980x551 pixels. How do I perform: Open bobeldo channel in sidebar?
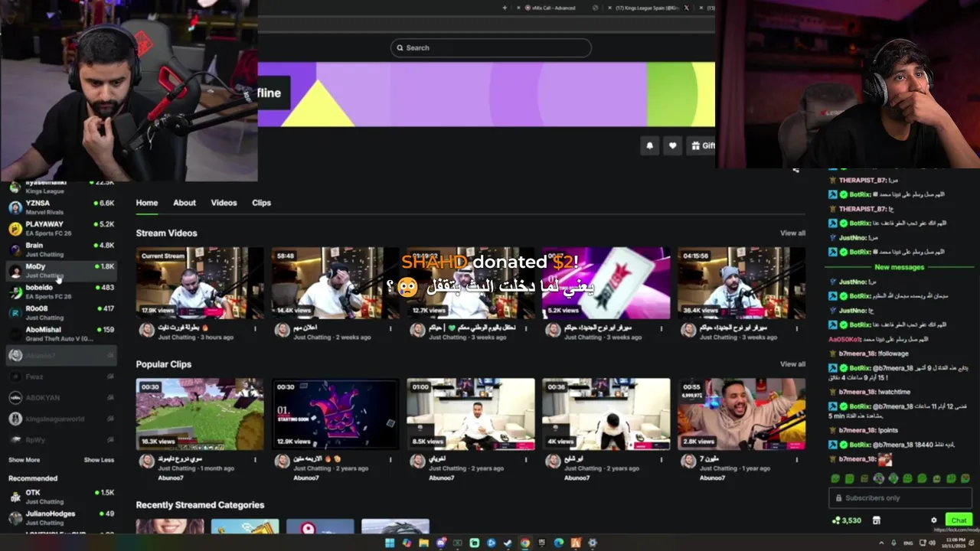pyautogui.click(x=61, y=292)
